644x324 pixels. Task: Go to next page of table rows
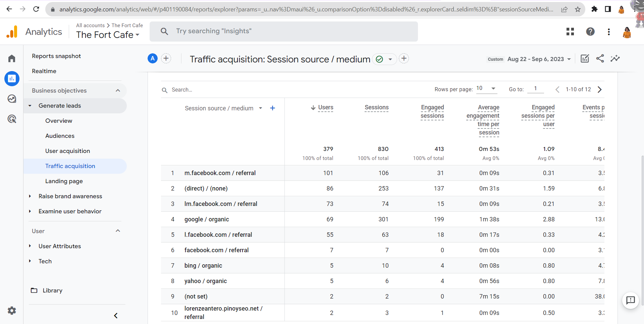pyautogui.click(x=600, y=90)
